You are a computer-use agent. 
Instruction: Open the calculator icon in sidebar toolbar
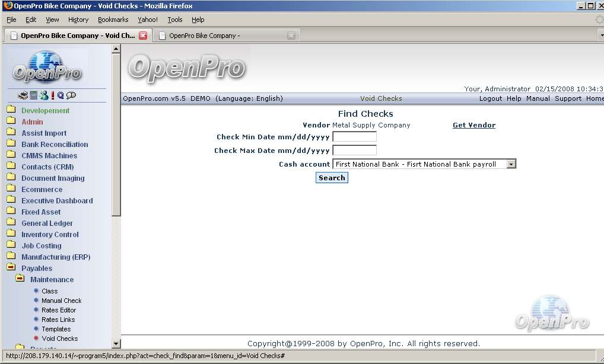pos(33,95)
